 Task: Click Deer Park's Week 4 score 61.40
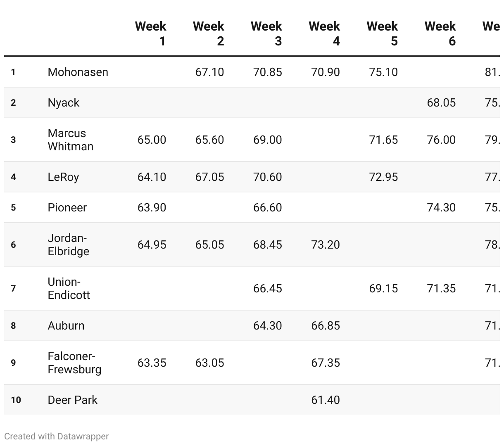(326, 400)
